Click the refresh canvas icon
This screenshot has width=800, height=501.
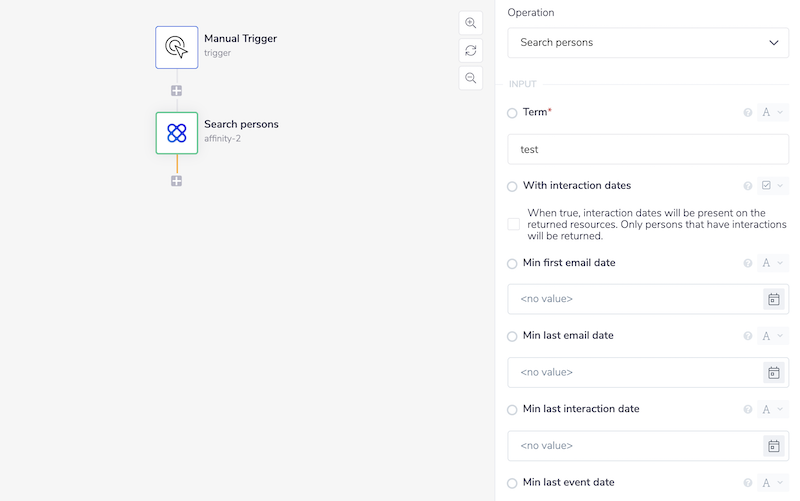[x=470, y=50]
